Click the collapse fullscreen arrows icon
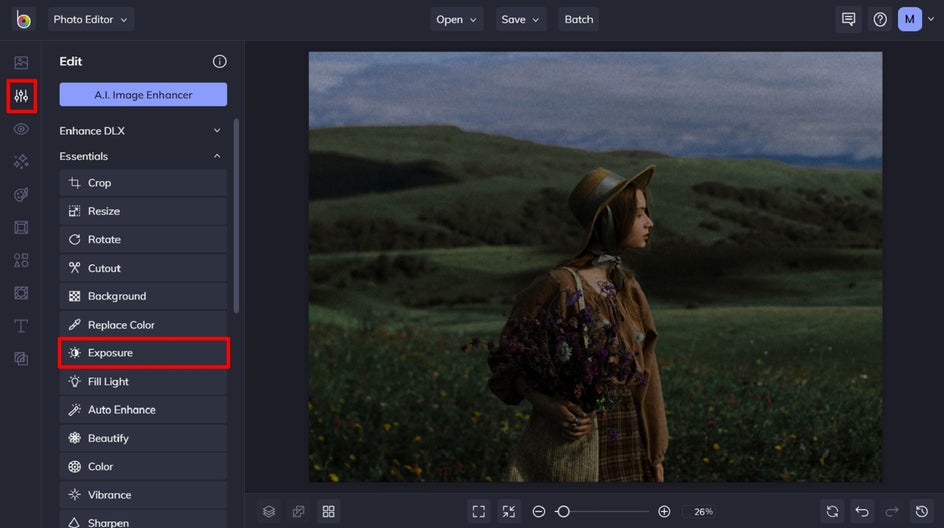Viewport: 944px width, 528px height. (509, 511)
